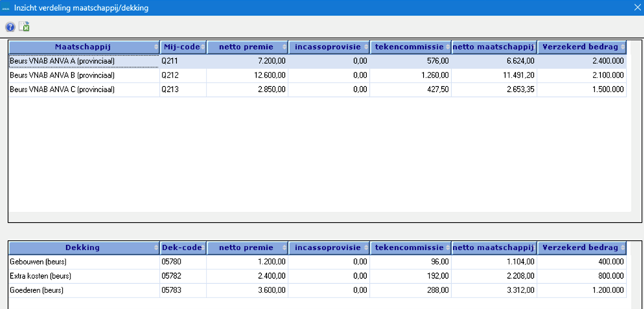Select row Goederen (beurs)

coord(318,290)
